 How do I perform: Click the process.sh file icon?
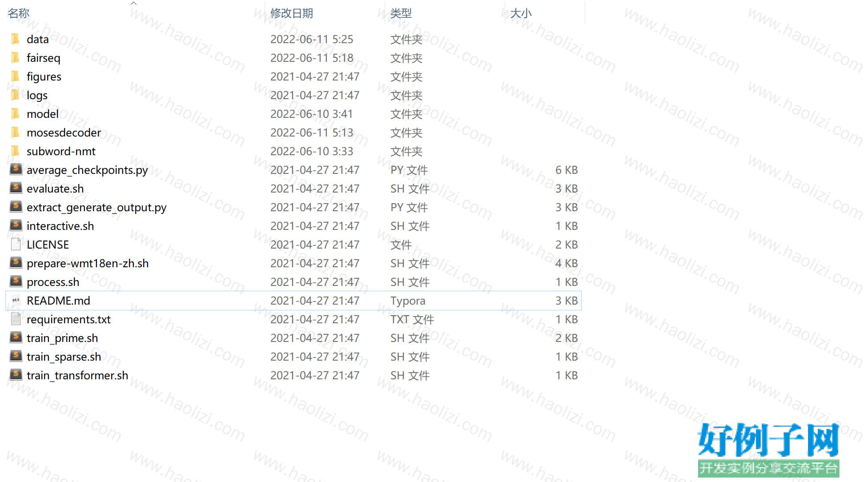coord(16,281)
